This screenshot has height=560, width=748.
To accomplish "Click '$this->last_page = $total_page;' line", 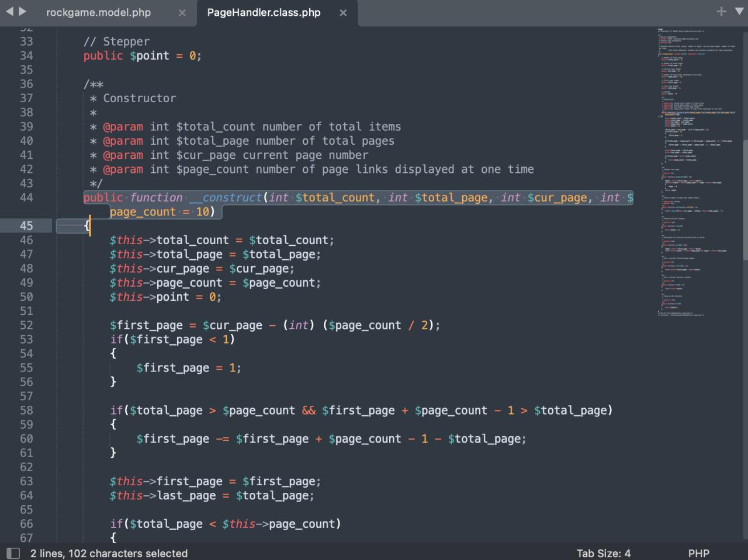I will point(212,495).
